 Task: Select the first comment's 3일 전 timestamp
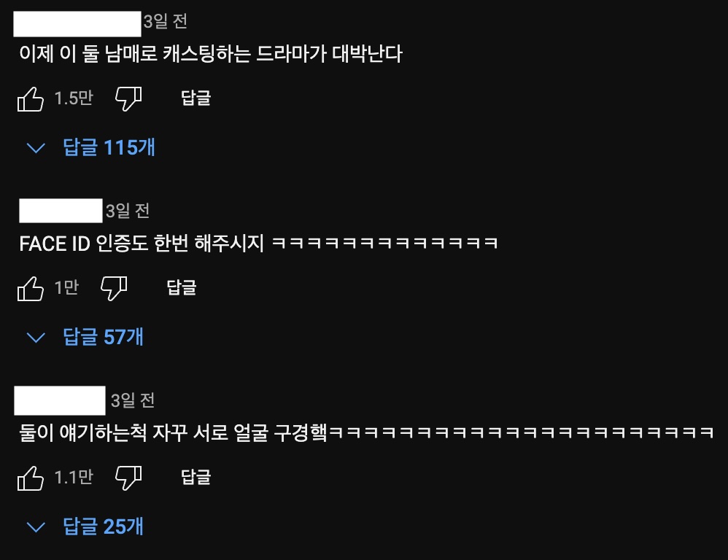[166, 21]
